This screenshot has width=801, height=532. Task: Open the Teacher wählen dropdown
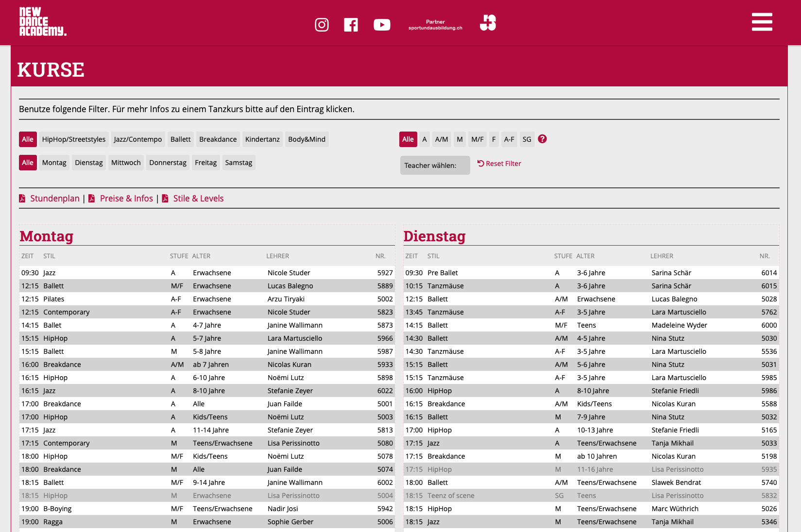click(x=435, y=166)
